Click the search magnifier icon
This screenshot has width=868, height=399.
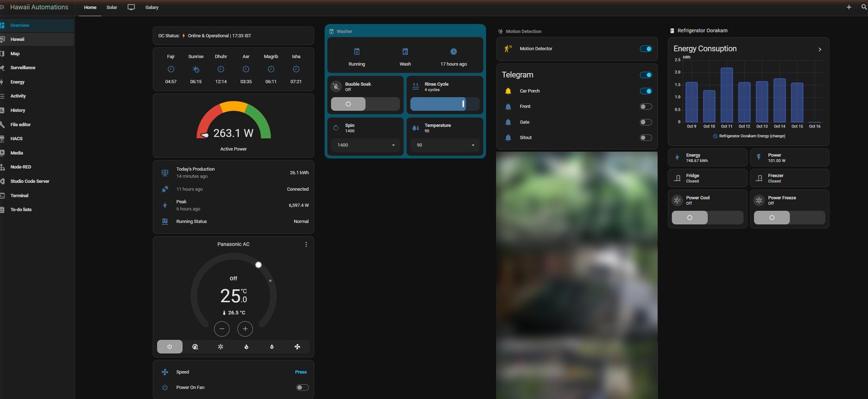[864, 7]
